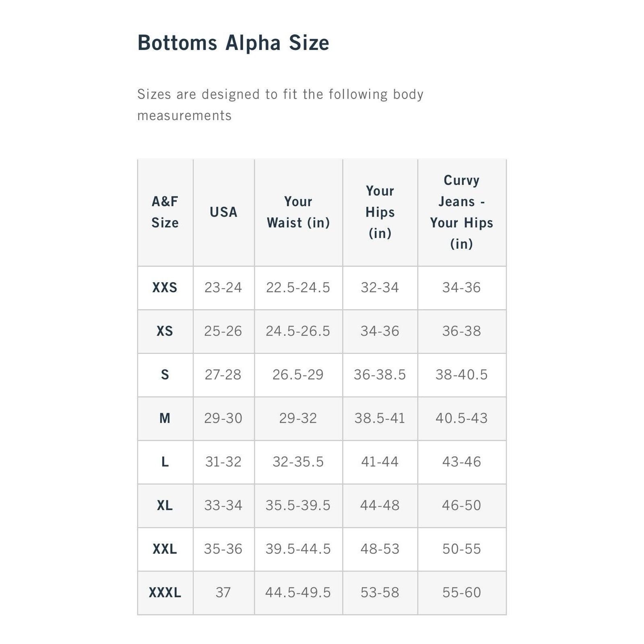Select the Your Waist (in) header
This screenshot has width=644, height=644.
coord(298,212)
